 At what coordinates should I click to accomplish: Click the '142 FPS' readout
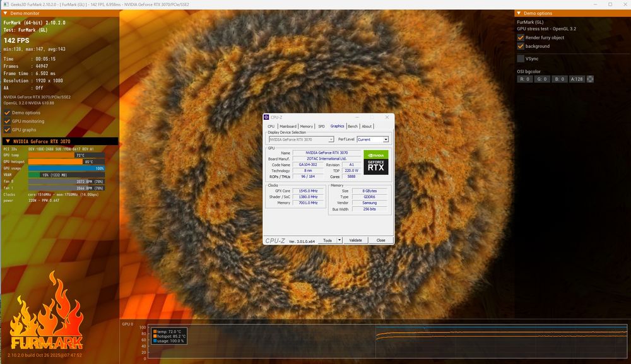(16, 40)
